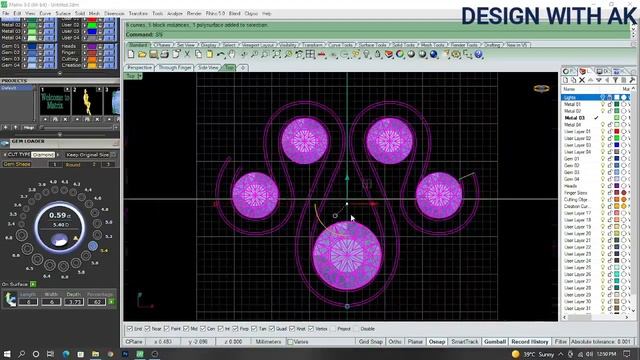Toggle Gumball in status bar

[495, 342]
